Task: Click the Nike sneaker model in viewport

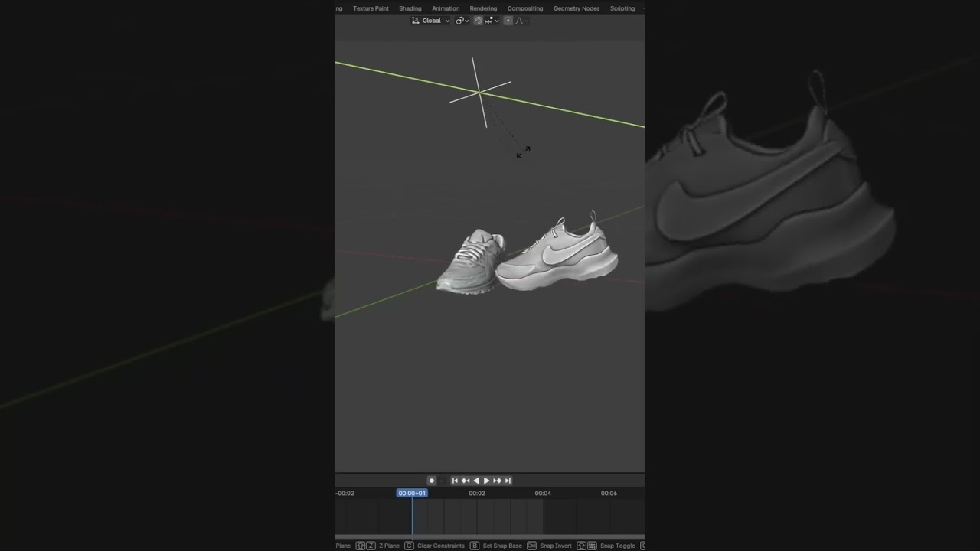Action: coord(557,254)
